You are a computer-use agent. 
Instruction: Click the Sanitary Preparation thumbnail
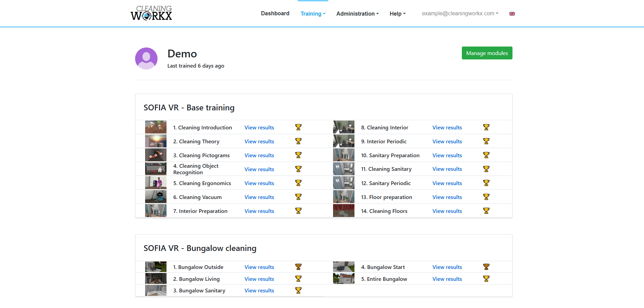click(x=344, y=155)
